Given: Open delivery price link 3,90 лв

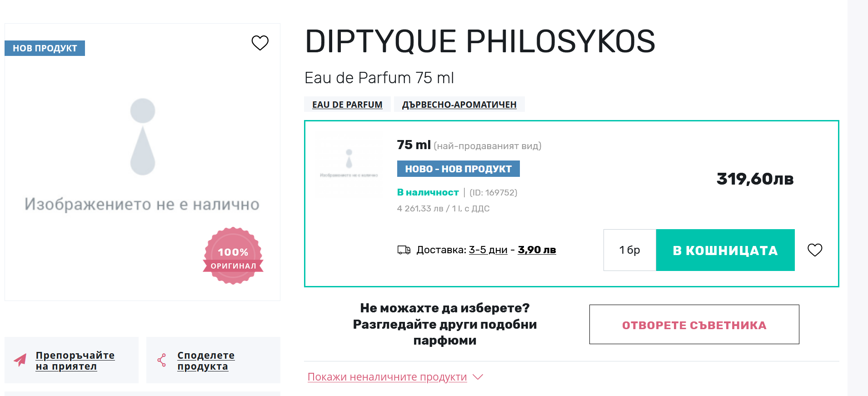Looking at the screenshot, I should pos(537,250).
